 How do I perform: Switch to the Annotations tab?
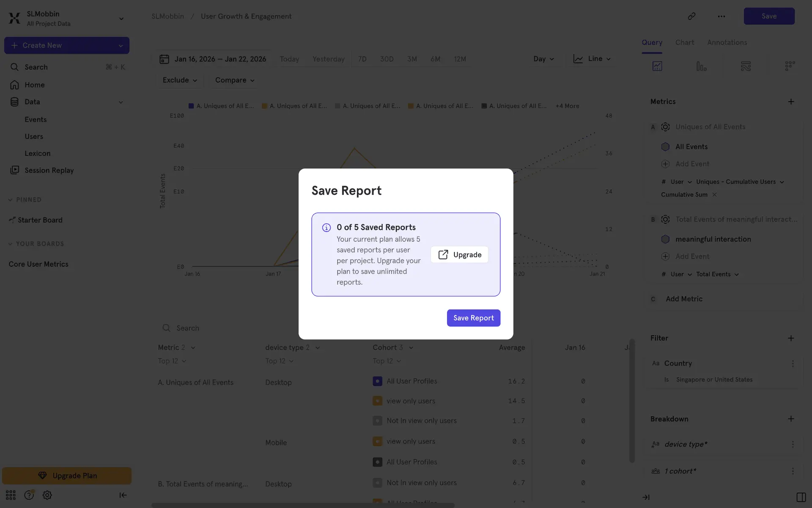pyautogui.click(x=727, y=42)
